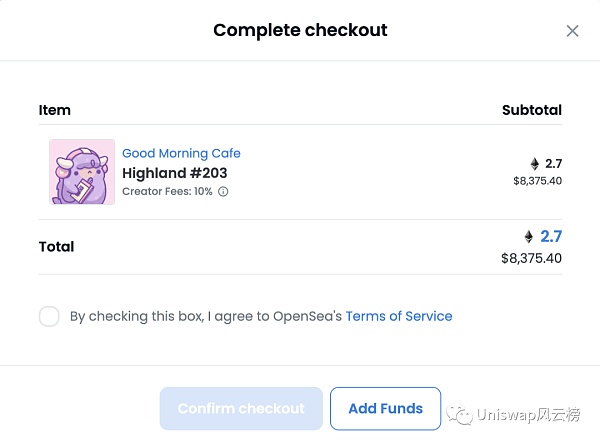Click the Creator Fees info icon
600x443 pixels.
pyautogui.click(x=223, y=191)
